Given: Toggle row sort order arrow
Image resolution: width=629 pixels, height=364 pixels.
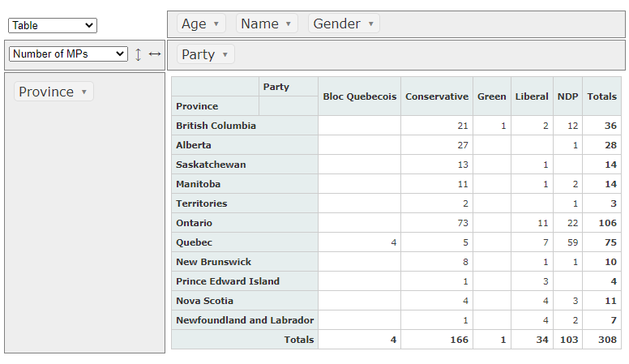Looking at the screenshot, I should (x=138, y=54).
